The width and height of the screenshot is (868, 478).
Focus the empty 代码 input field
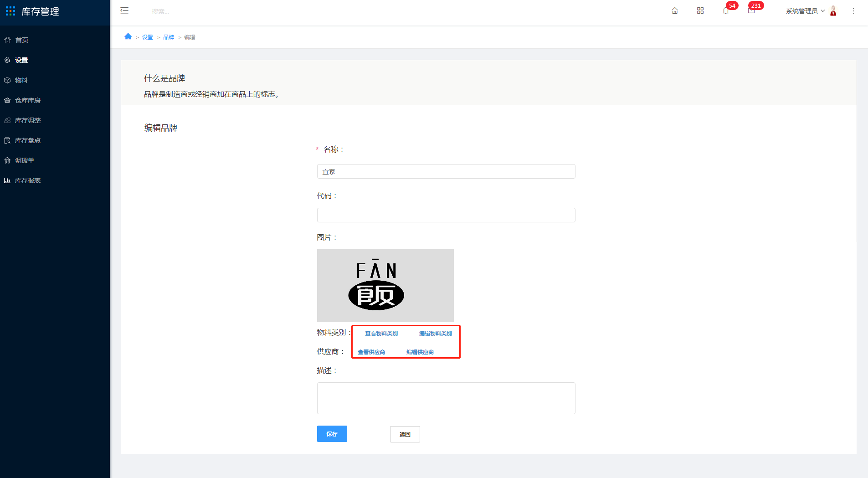click(x=446, y=215)
